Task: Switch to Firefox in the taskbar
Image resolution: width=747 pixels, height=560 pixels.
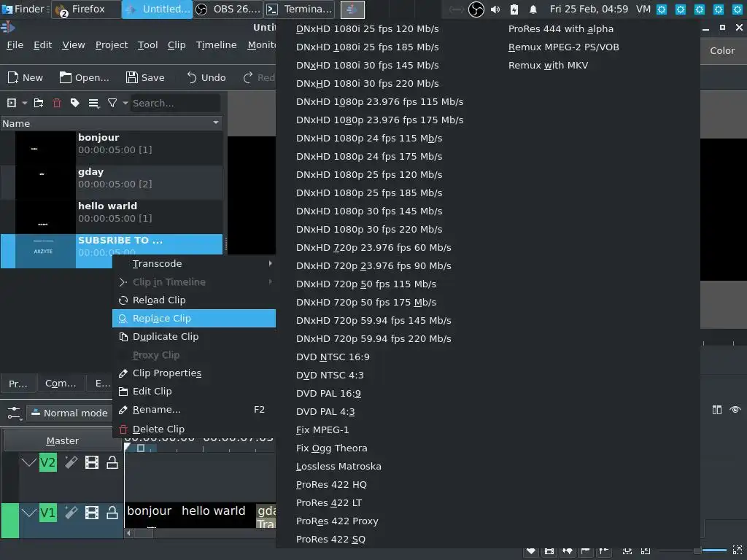Action: pos(87,9)
